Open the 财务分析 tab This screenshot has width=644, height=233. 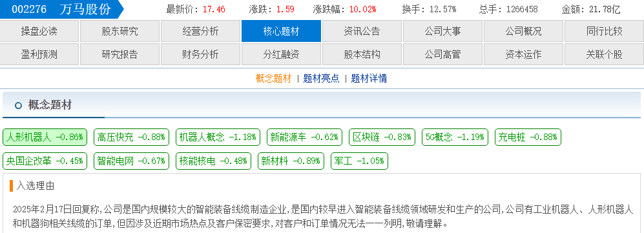click(200, 54)
